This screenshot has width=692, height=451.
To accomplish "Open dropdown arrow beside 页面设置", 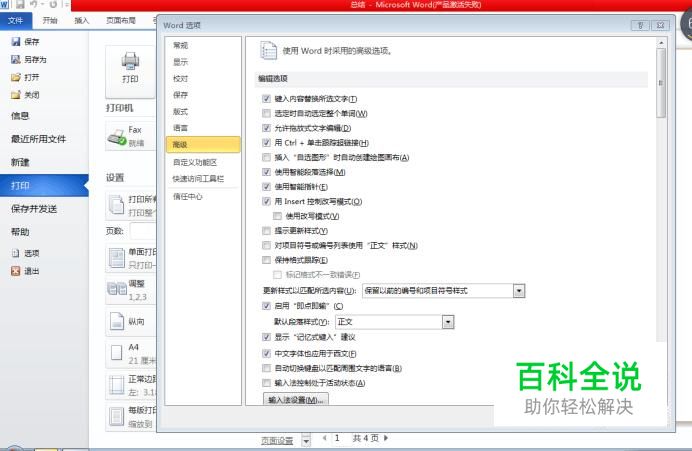I will pyautogui.click(x=306, y=440).
